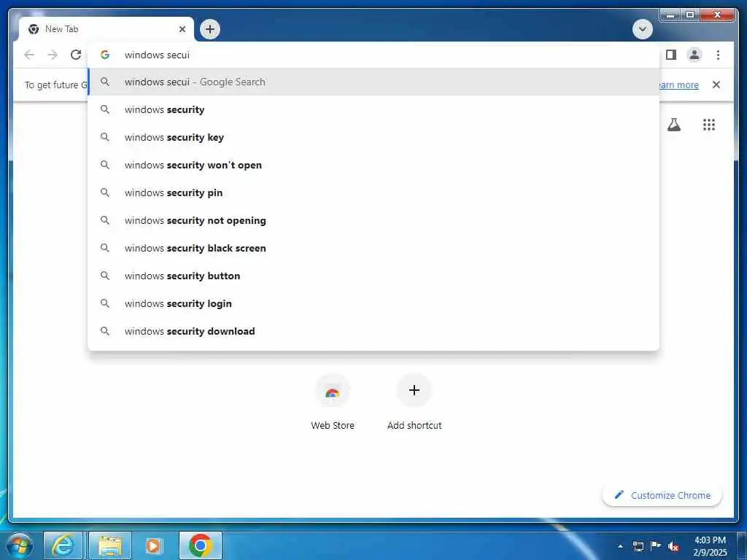747x560 pixels.
Task: Click the network tray icon
Action: [x=638, y=546]
